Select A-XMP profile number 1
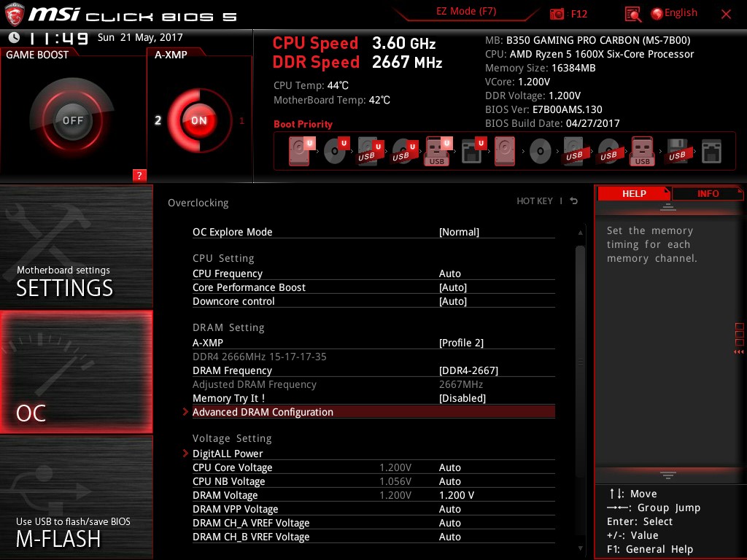The image size is (747, 560). point(241,121)
